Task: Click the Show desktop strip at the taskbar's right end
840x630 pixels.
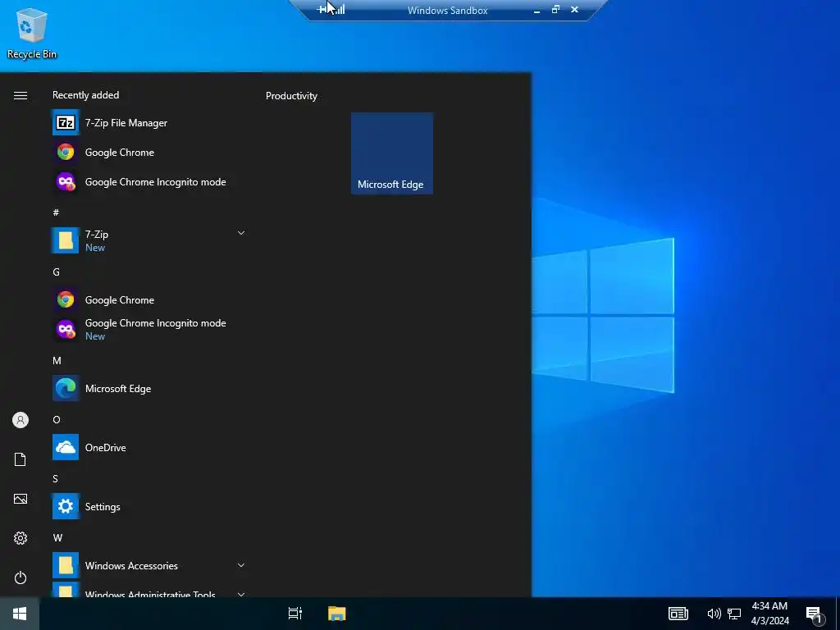Action: click(x=838, y=614)
